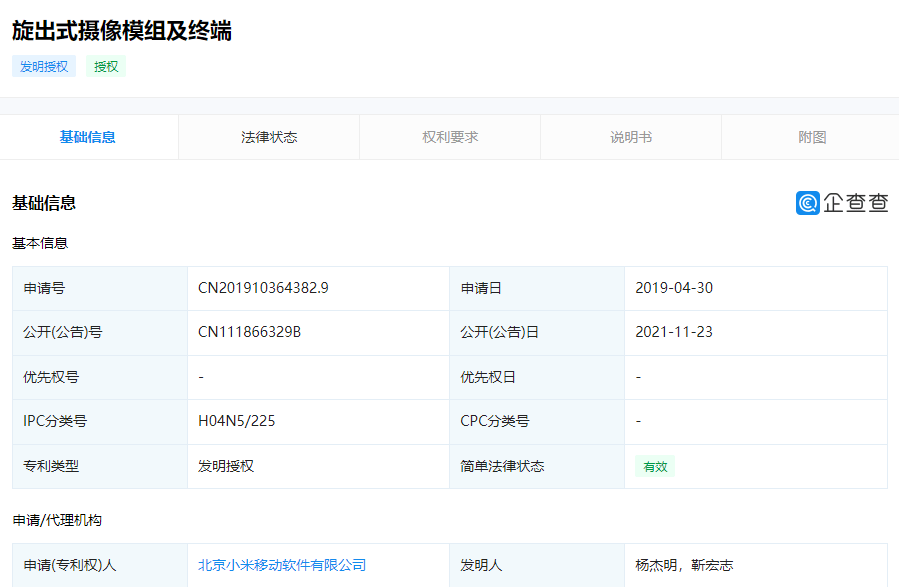
Task: Click the 有效 legal status tag
Action: pyautogui.click(x=654, y=466)
